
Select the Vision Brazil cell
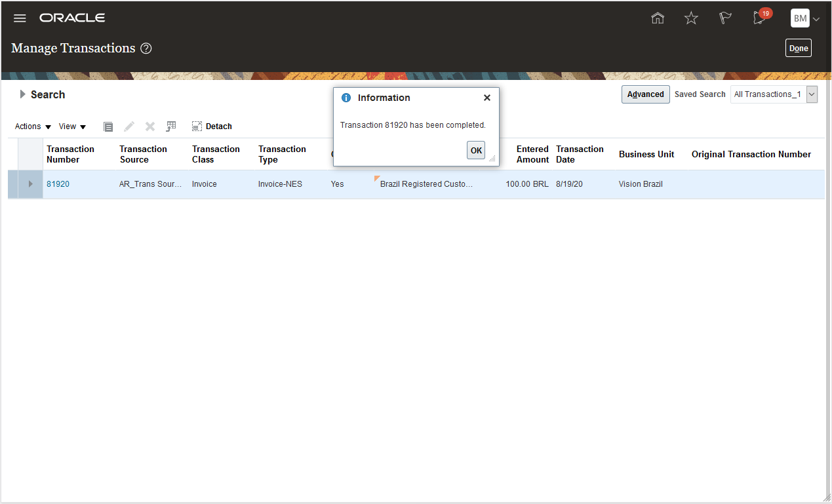pyautogui.click(x=641, y=184)
